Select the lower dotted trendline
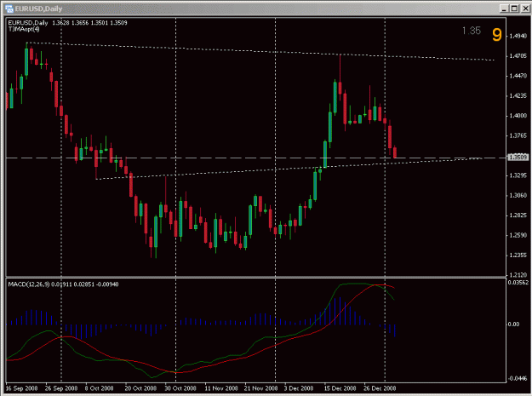The width and height of the screenshot is (532, 396). point(289,169)
